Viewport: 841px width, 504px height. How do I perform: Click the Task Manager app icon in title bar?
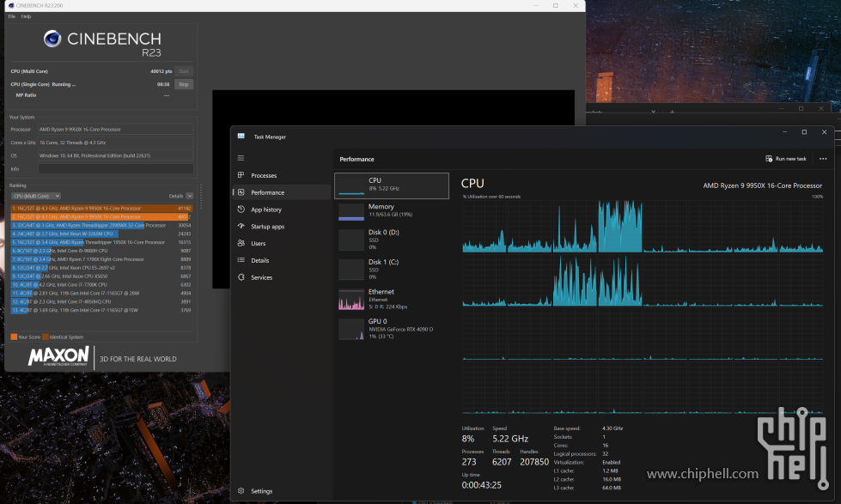pyautogui.click(x=241, y=137)
